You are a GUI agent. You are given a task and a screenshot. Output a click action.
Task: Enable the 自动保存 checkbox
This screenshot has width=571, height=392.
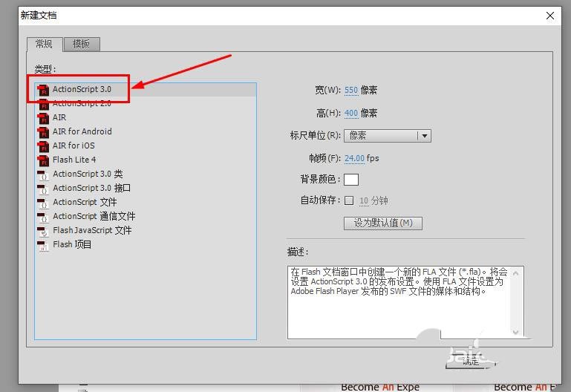(349, 200)
